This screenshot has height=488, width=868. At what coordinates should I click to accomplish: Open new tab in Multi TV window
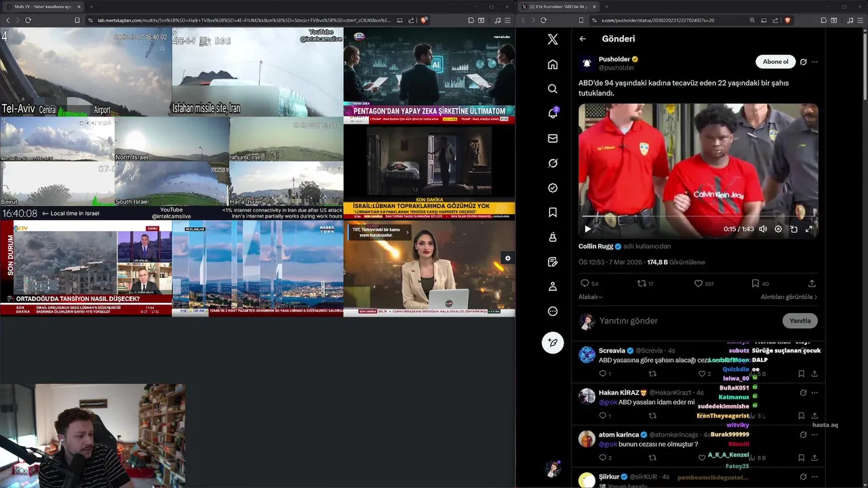pos(91,7)
